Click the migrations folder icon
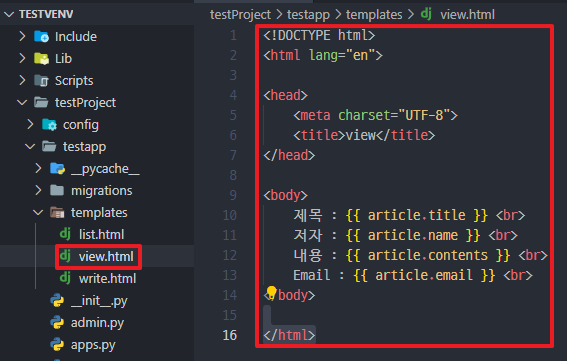 [x=57, y=190]
